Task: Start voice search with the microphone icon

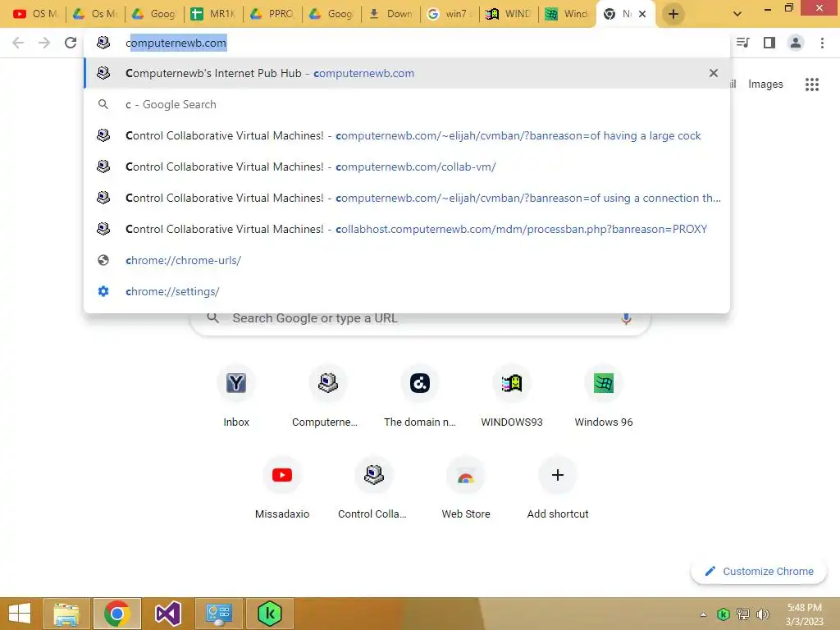Action: [626, 318]
